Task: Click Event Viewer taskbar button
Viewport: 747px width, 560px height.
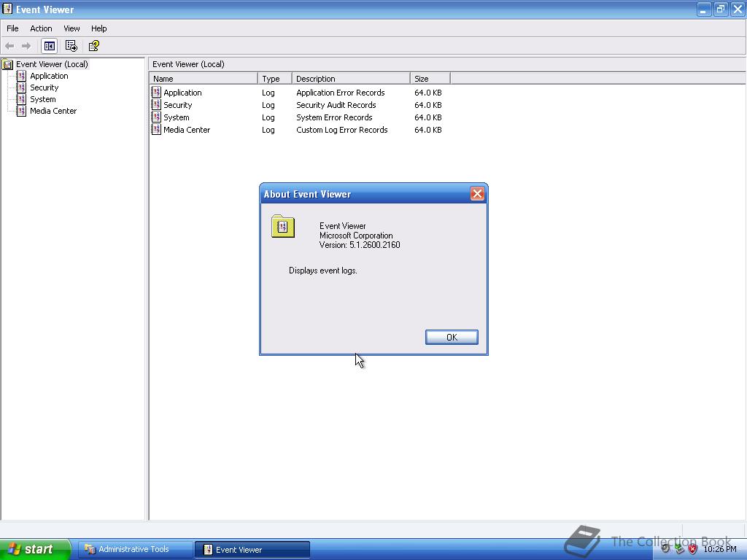Action: pos(252,549)
